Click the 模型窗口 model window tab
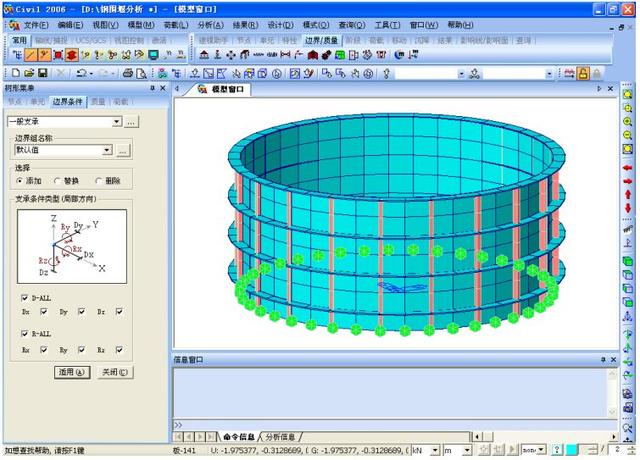Viewport: 640px width, 460px height. (223, 90)
